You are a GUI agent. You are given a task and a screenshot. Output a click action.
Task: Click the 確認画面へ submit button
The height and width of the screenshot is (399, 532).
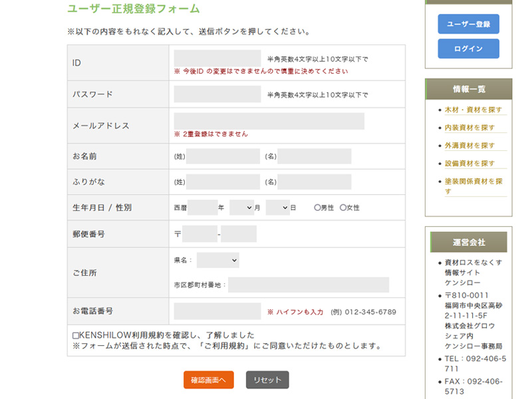[207, 379]
